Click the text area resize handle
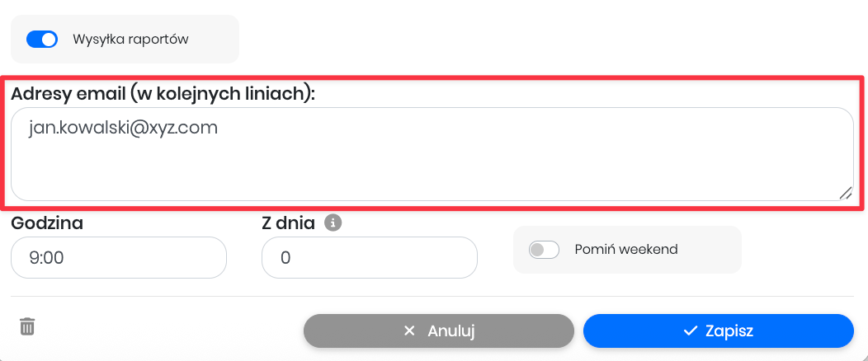This screenshot has height=361, width=868. pos(845,192)
